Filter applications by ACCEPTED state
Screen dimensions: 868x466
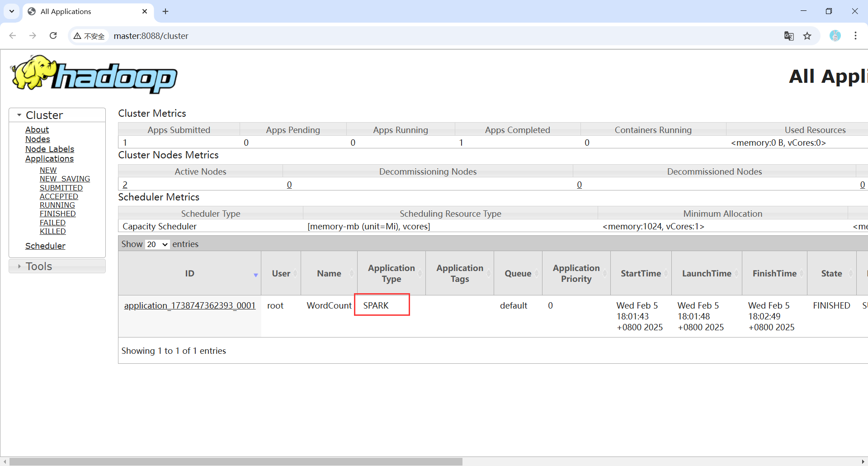[x=59, y=196]
